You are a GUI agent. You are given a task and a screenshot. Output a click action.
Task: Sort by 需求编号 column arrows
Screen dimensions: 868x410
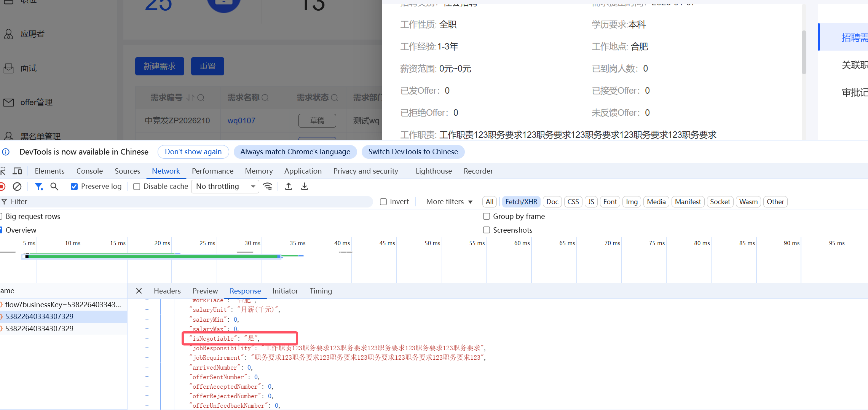click(x=190, y=98)
